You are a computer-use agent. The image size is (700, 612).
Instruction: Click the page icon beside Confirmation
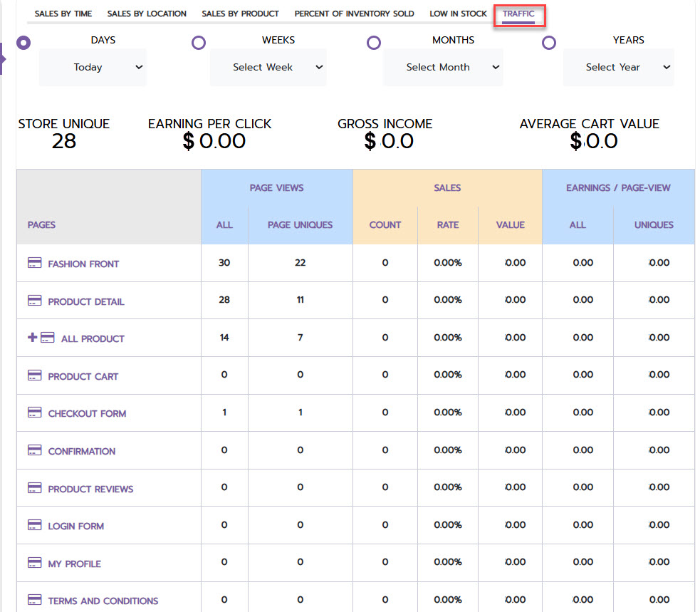pyautogui.click(x=34, y=450)
